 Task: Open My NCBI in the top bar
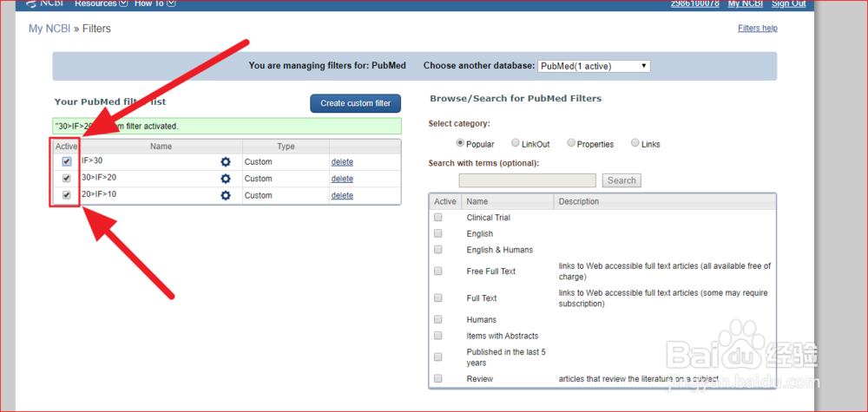point(745,3)
